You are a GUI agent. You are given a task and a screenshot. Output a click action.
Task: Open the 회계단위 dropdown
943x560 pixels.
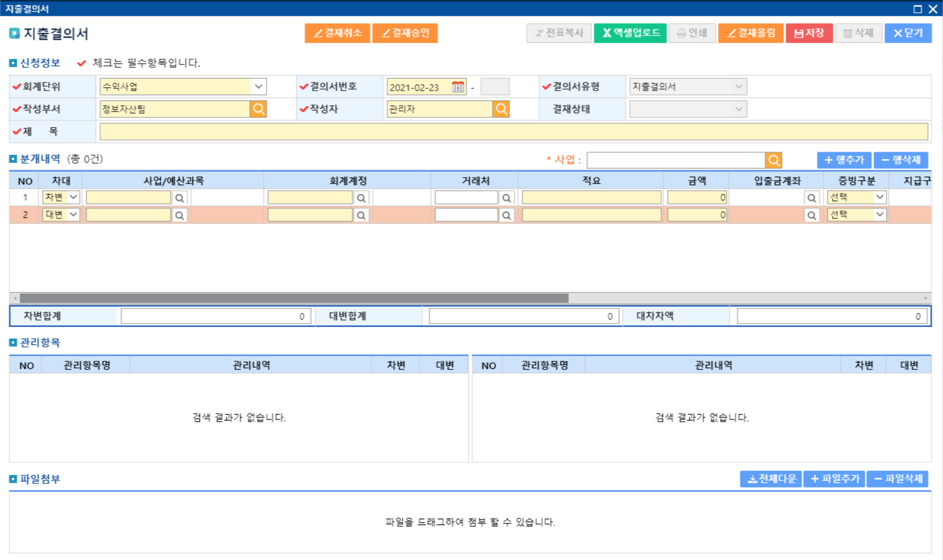[183, 87]
